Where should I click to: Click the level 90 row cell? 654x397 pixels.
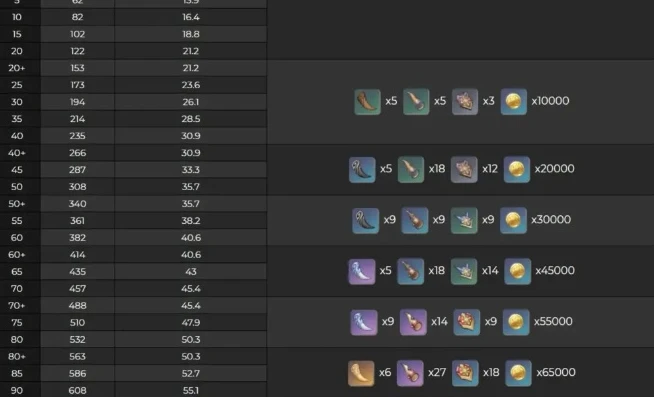pos(17,390)
